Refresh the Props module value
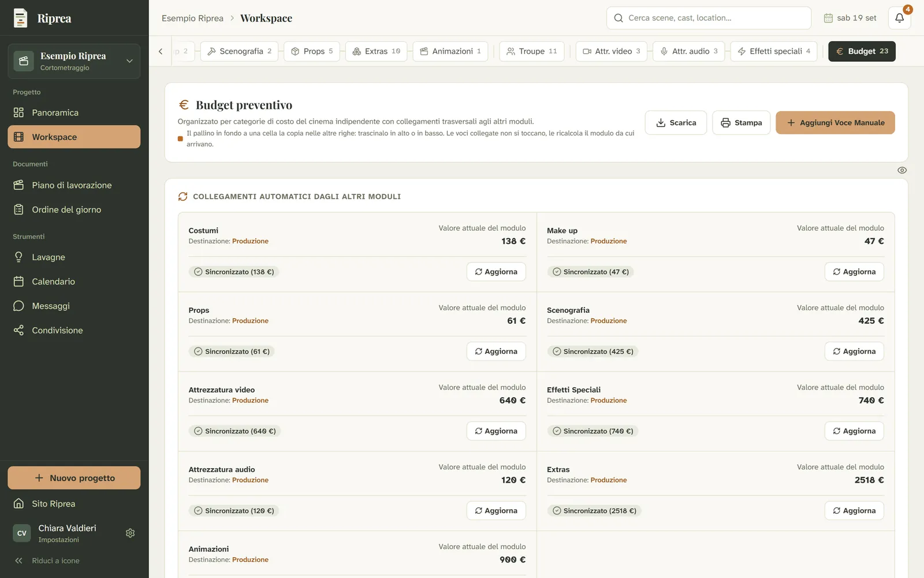The image size is (924, 578). pyautogui.click(x=496, y=351)
